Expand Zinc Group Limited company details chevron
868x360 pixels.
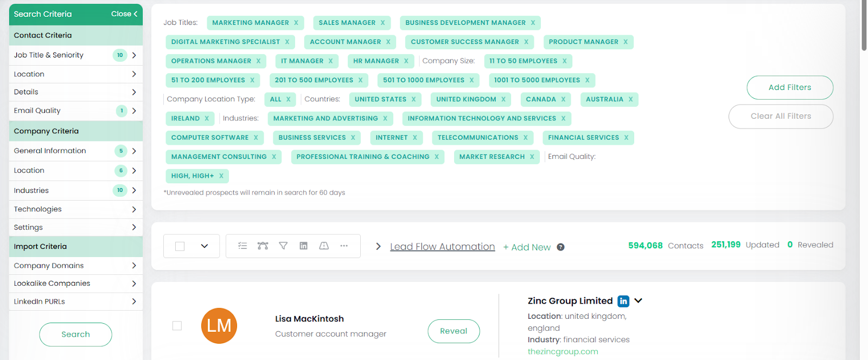(x=639, y=301)
